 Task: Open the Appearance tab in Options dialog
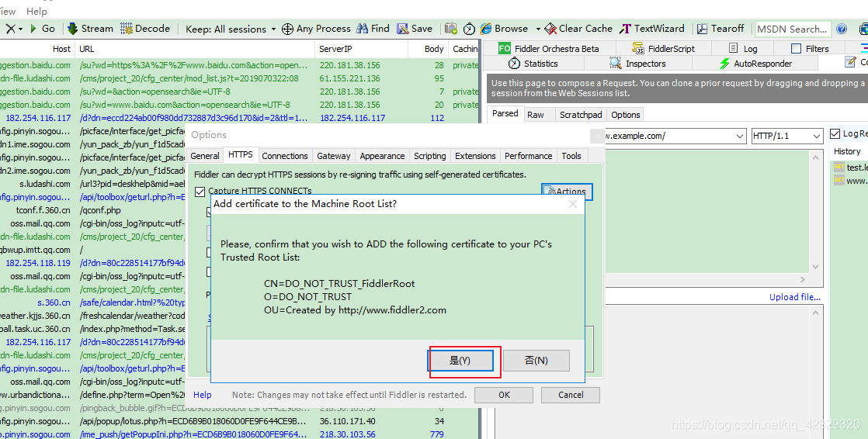coord(382,156)
